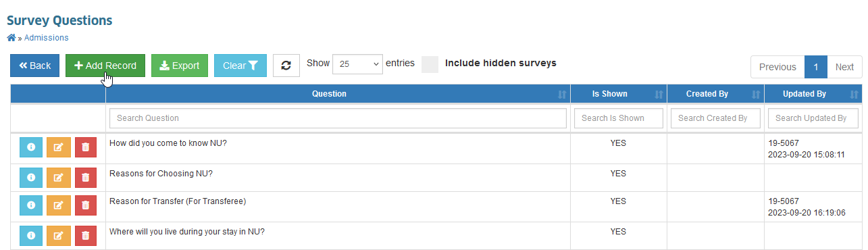
Task: Select text 'Reasons for Choosing NU?'
Action: [x=161, y=174]
